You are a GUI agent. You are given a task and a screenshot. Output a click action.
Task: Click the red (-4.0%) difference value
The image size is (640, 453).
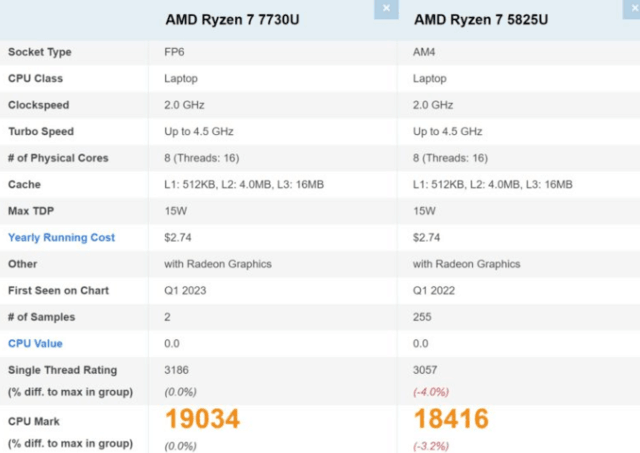(431, 391)
